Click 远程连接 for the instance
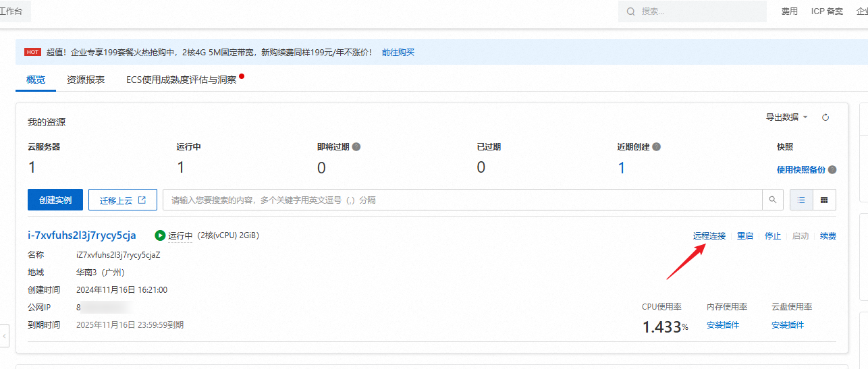 (x=709, y=236)
